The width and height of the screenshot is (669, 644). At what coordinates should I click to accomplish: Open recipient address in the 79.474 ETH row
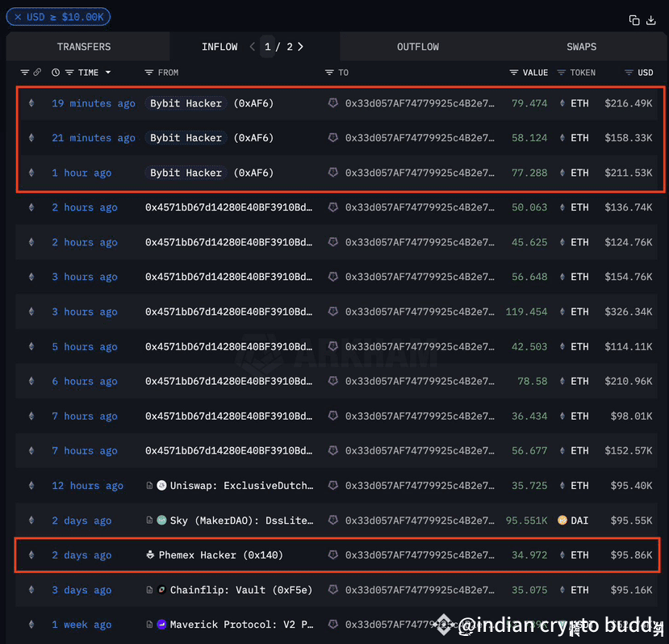pyautogui.click(x=420, y=103)
